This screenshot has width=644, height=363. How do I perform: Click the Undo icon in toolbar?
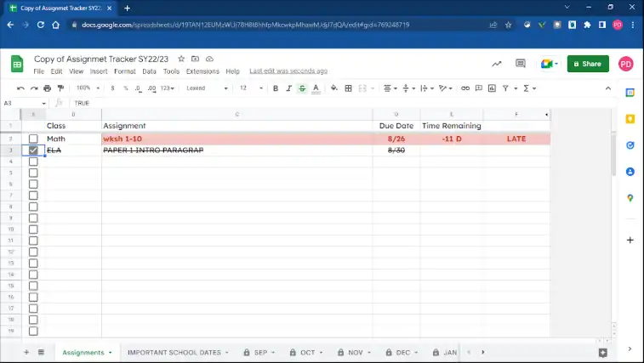pyautogui.click(x=20, y=88)
